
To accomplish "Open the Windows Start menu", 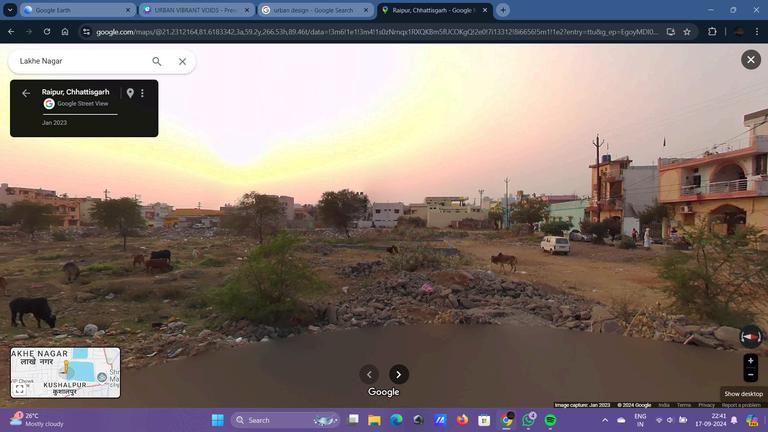I will coord(217,420).
